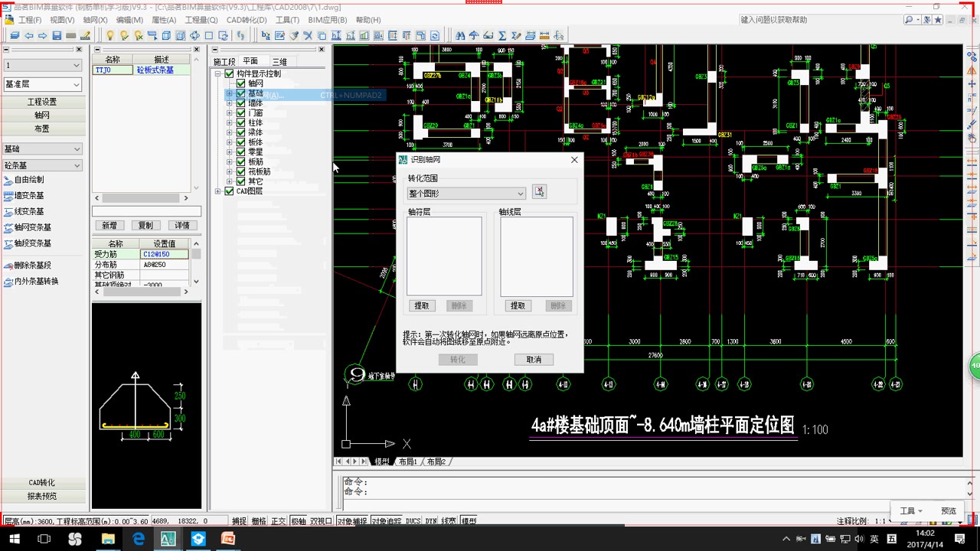
Task: Click the 新增 button
Action: 109,225
